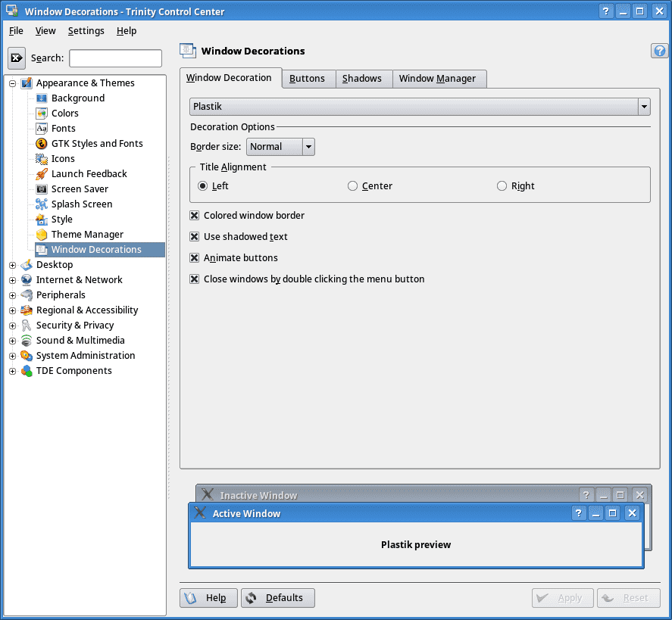Click the title bar context help button
The image size is (672, 620).
pos(605,11)
